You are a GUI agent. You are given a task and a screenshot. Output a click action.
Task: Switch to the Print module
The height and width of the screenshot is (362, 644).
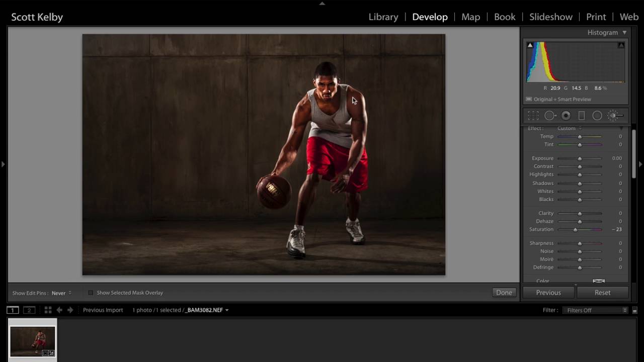pos(596,17)
